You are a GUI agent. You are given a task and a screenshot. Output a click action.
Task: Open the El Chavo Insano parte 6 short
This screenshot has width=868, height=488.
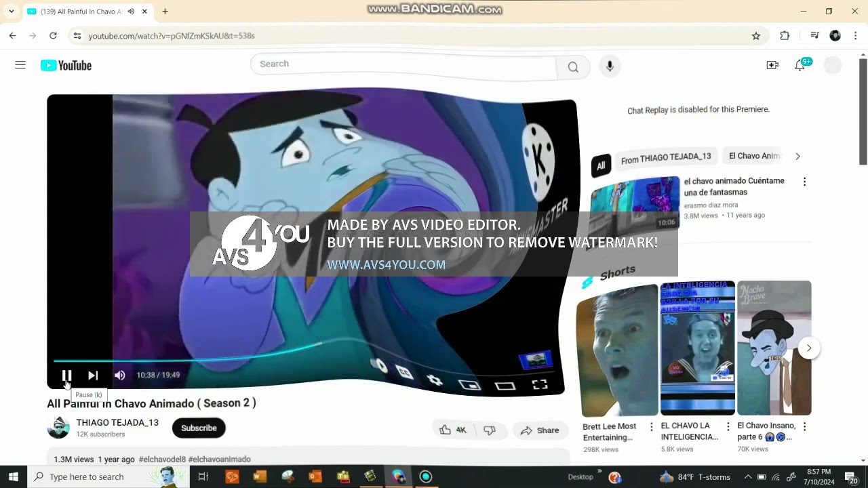tap(774, 348)
